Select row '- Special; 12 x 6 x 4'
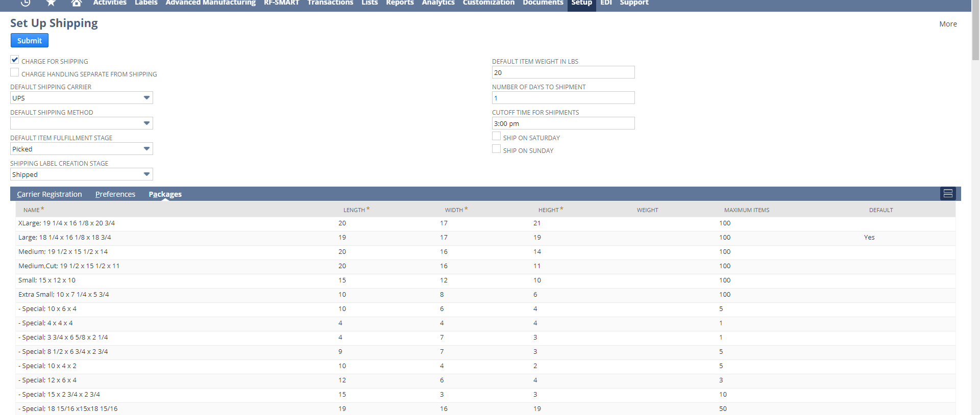This screenshot has height=415, width=980. click(x=485, y=380)
